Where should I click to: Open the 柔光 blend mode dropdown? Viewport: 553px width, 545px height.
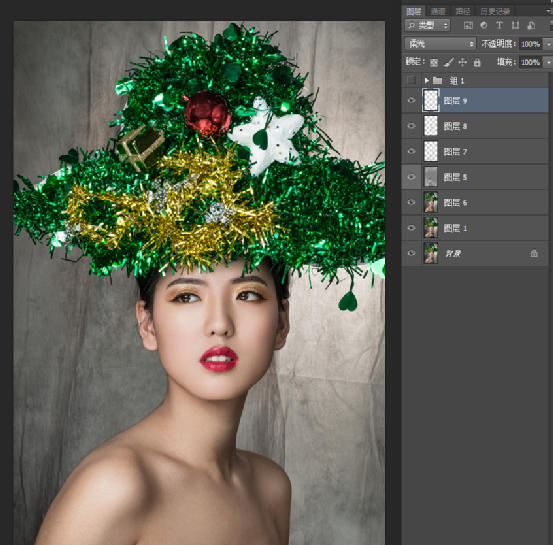[x=440, y=44]
